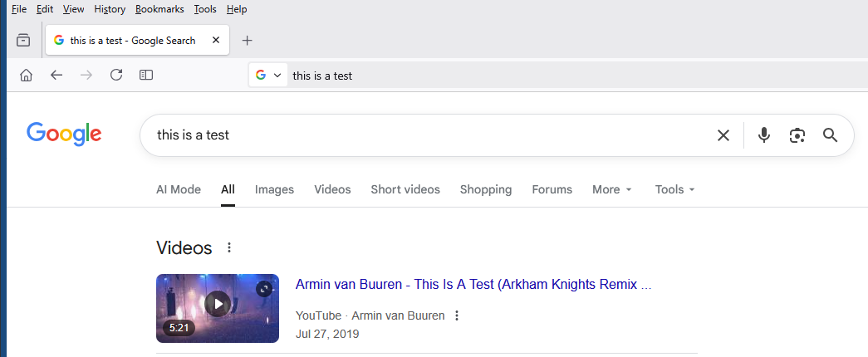
Task: Search by image using the camera lens icon
Action: [x=797, y=135]
